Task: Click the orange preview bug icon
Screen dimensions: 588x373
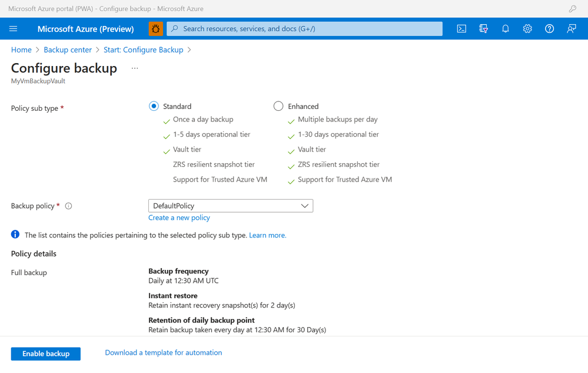Action: point(155,28)
